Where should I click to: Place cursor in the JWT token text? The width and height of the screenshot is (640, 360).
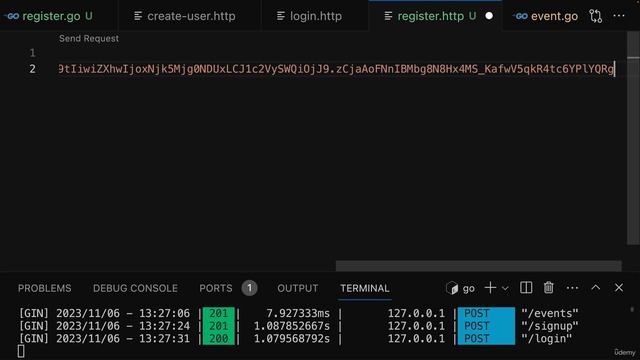(336, 69)
